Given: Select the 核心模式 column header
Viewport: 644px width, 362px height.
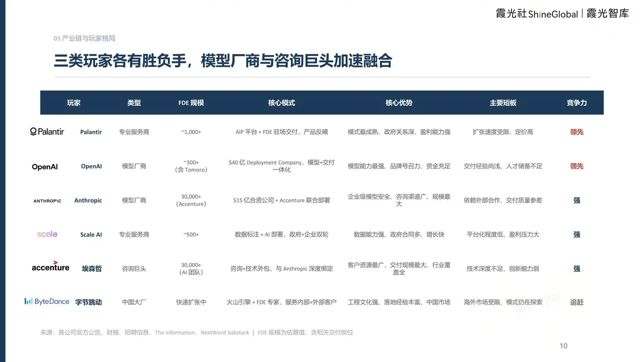Looking at the screenshot, I should point(281,103).
